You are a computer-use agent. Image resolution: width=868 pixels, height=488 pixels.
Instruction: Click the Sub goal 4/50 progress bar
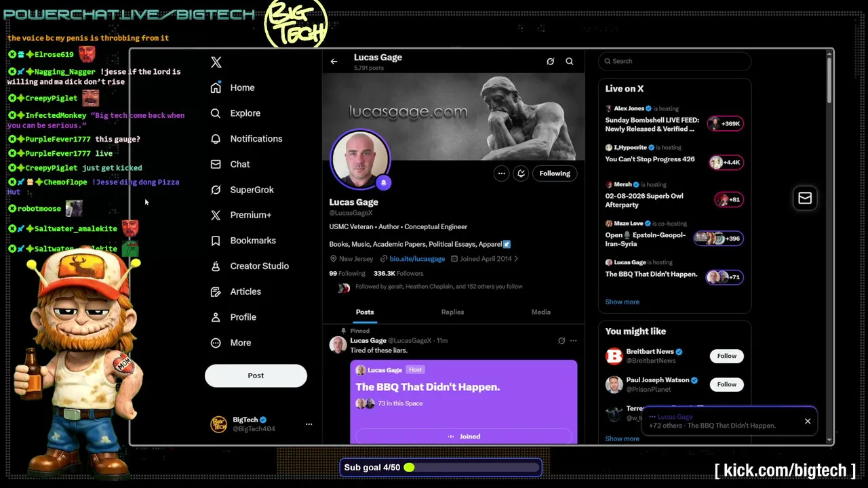click(x=441, y=468)
